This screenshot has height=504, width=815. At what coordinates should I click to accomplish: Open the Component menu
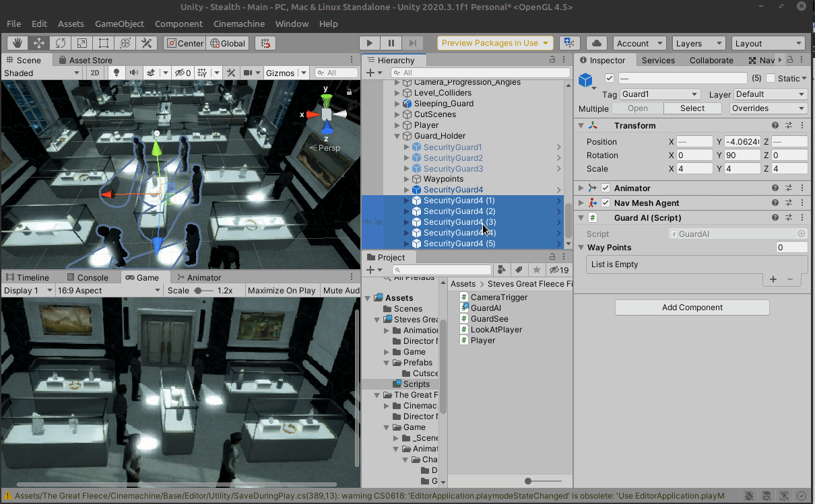(178, 24)
